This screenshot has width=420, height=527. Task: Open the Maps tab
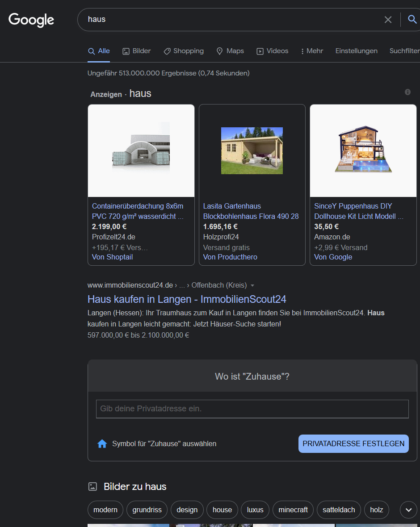coord(231,51)
